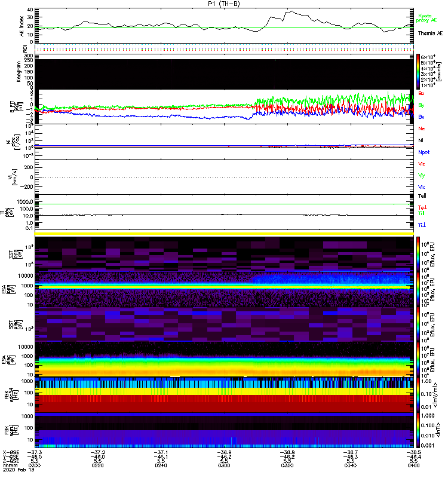
Task: Click the red "Bz" legend label
Action: pyautogui.click(x=421, y=93)
